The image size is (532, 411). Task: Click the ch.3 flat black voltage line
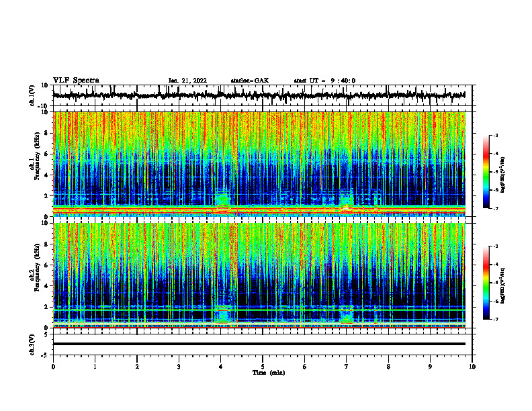(259, 344)
